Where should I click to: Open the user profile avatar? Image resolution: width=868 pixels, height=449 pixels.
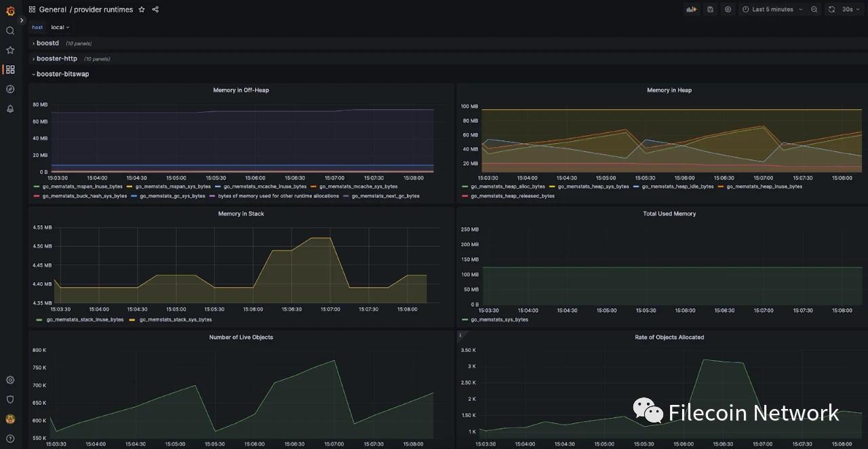10,419
